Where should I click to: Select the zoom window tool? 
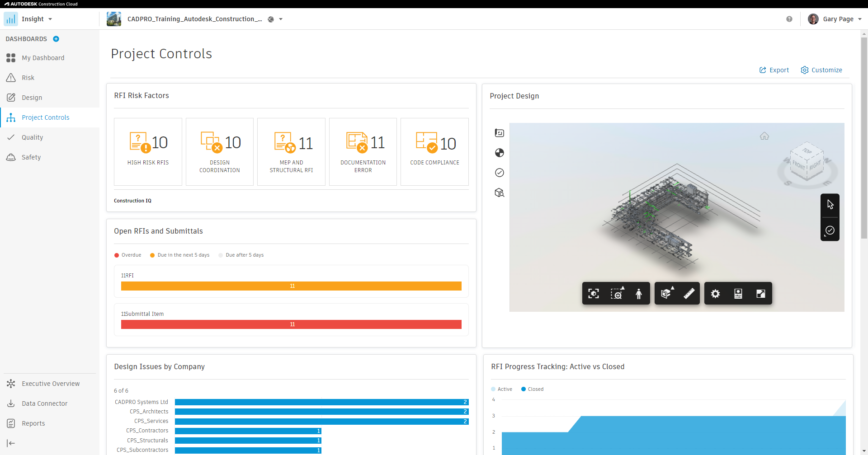point(617,294)
